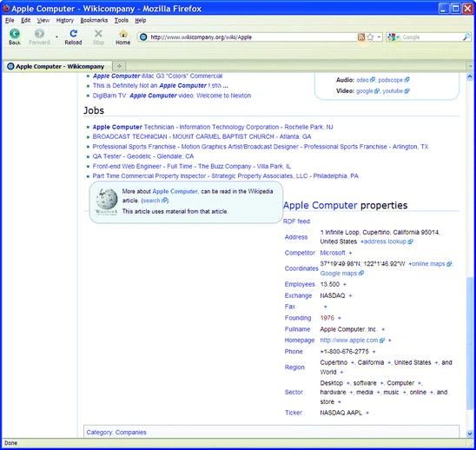Open the Bookmarks menu
The width and height of the screenshot is (476, 450).
pos(94,20)
